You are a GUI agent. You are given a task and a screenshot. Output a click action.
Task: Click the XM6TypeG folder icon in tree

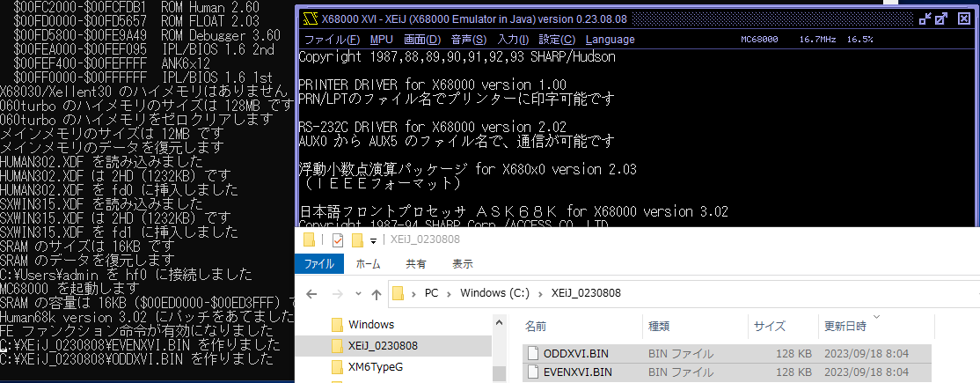point(338,366)
